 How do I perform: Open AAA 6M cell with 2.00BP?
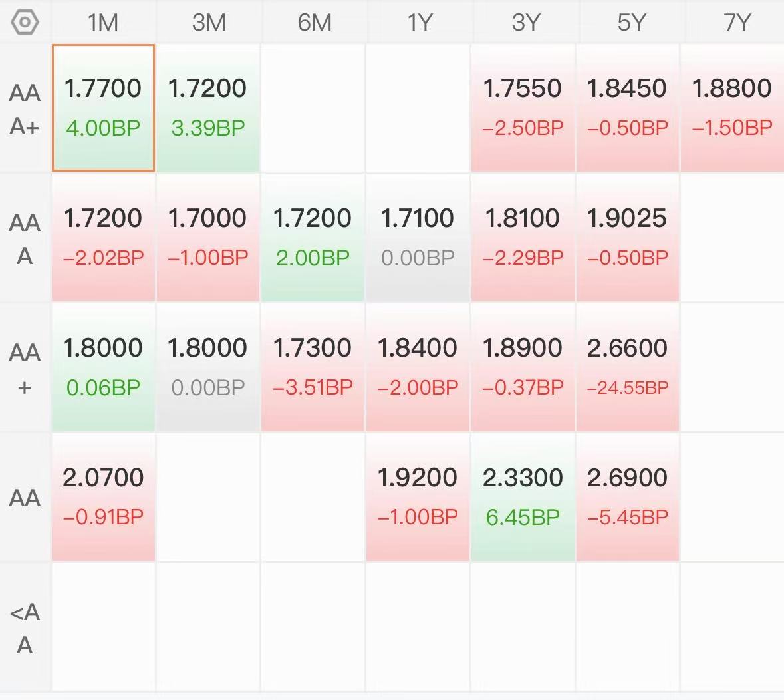pos(313,238)
